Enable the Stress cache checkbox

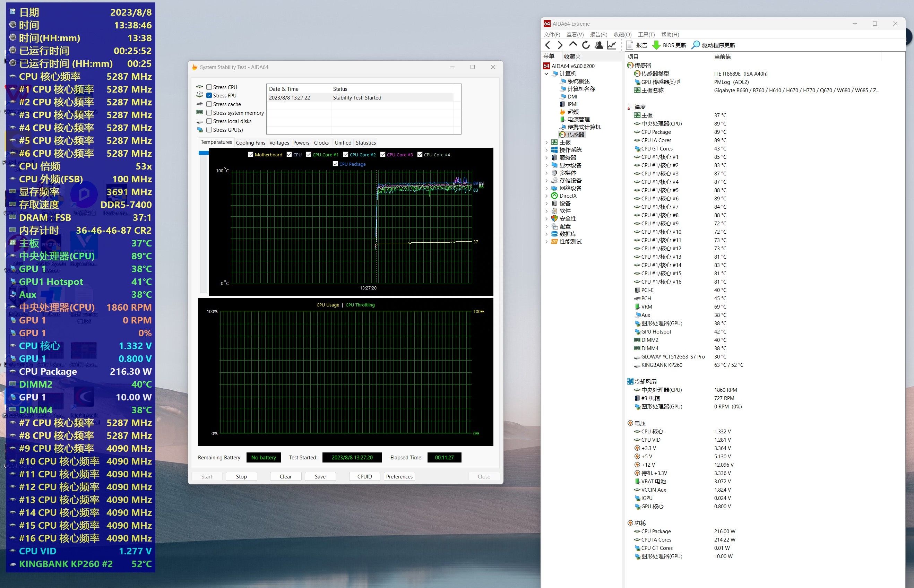[x=209, y=104]
